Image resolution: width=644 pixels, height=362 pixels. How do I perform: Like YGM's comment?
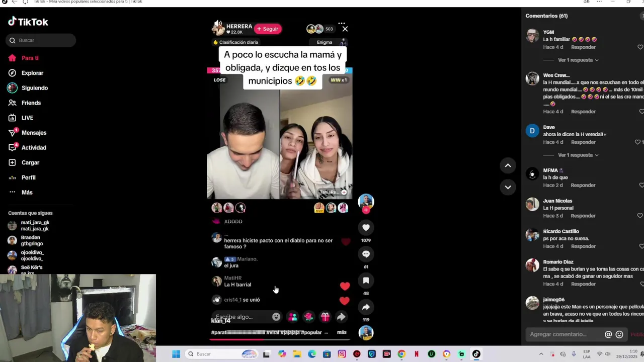pos(640,47)
